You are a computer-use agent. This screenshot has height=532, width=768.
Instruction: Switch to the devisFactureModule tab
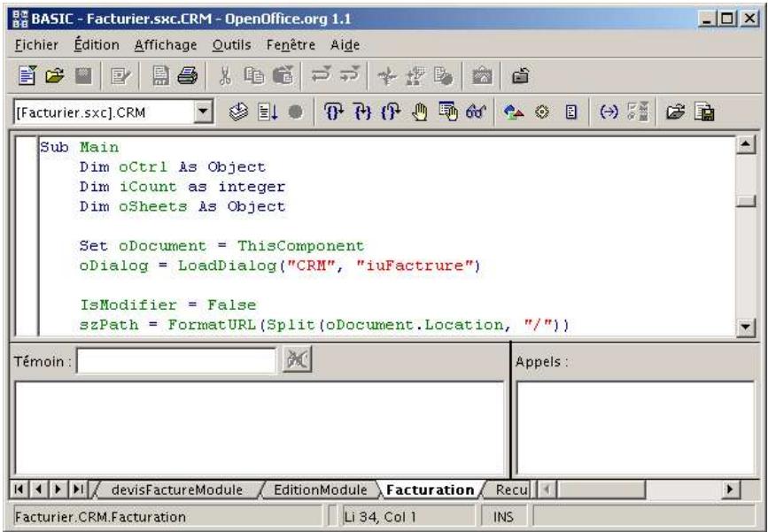177,490
